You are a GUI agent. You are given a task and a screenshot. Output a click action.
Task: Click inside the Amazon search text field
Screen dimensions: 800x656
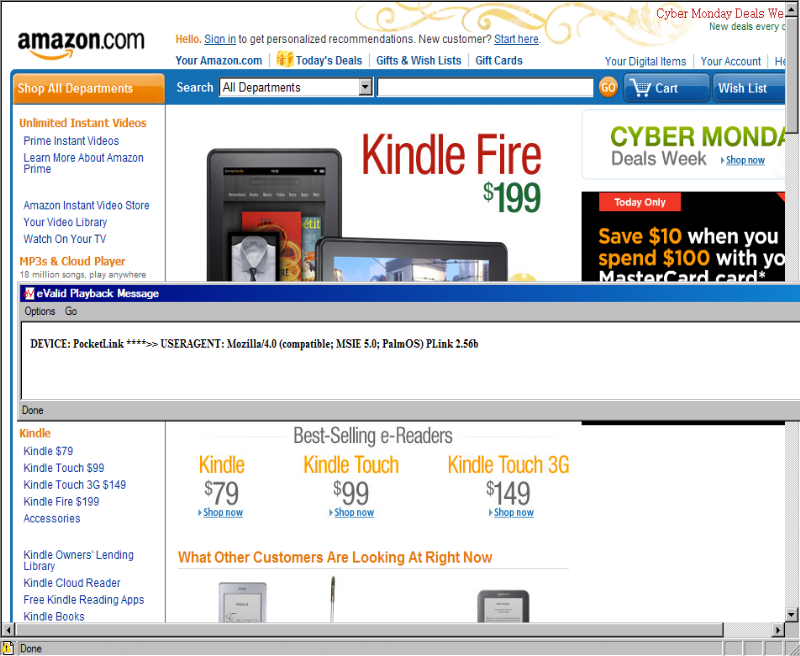coord(485,87)
